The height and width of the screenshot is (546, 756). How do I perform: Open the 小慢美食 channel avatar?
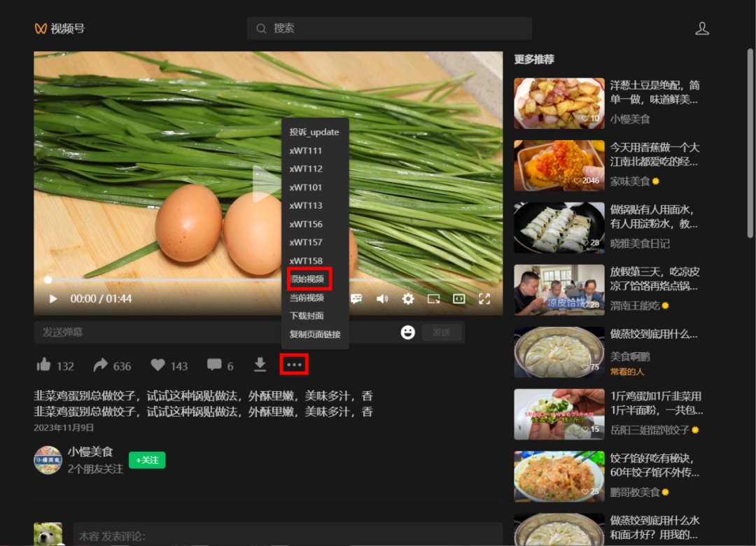click(48, 460)
